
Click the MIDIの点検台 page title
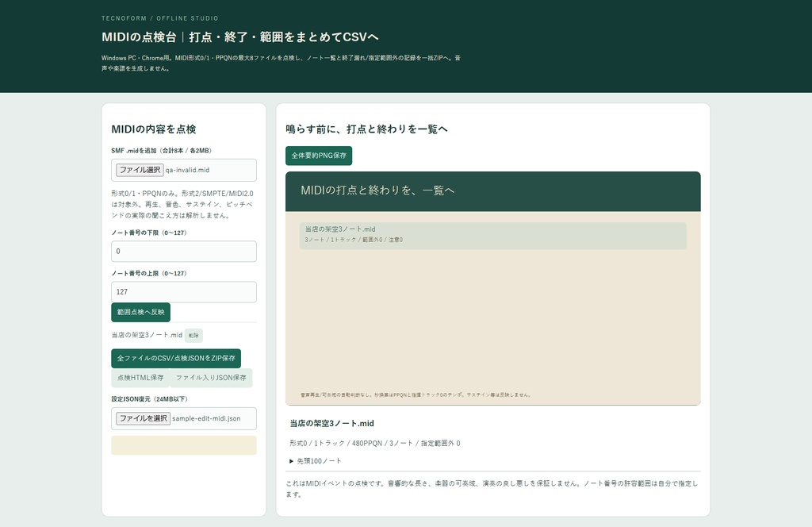coord(239,37)
